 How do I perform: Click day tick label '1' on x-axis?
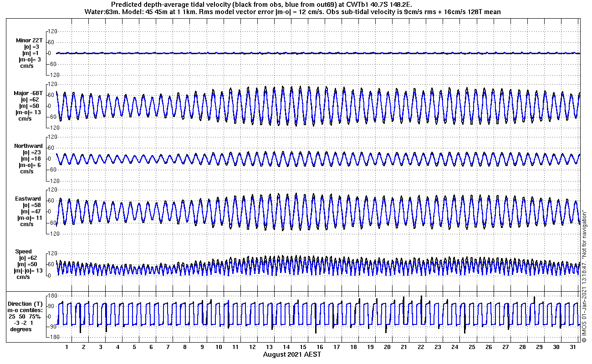67,347
